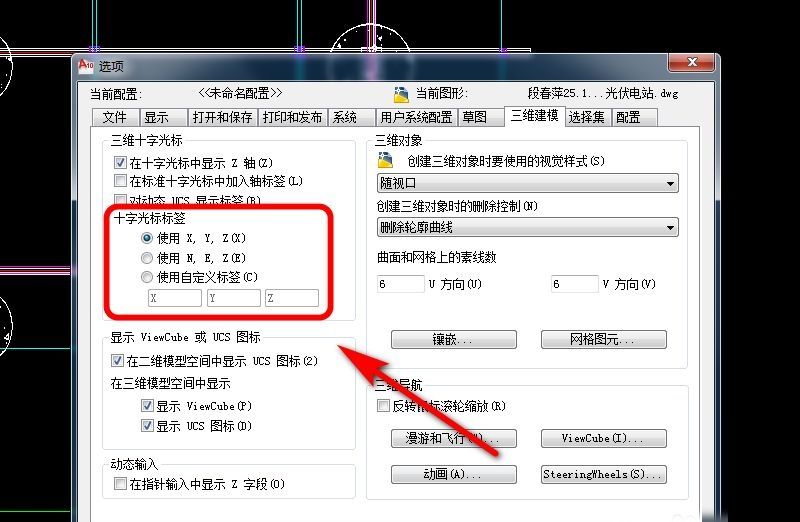Click the AutoCAD icon in the 选项 title bar
This screenshot has height=522, width=800.
[86, 66]
